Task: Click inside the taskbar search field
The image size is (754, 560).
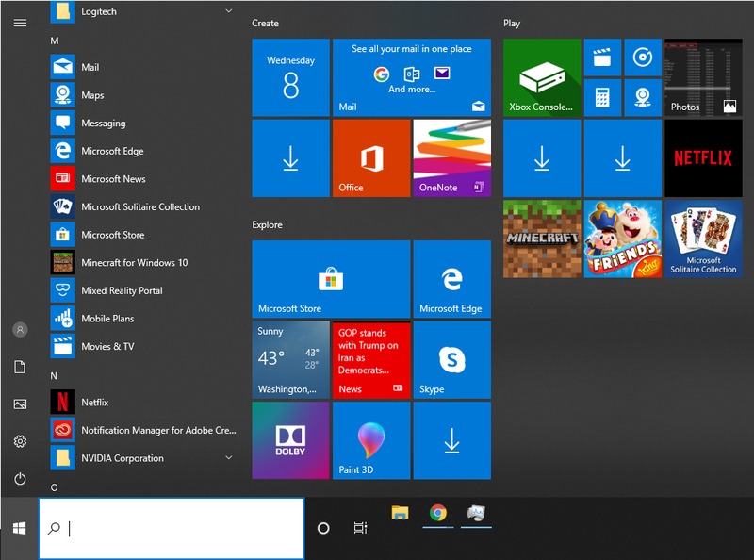Action: coord(170,529)
